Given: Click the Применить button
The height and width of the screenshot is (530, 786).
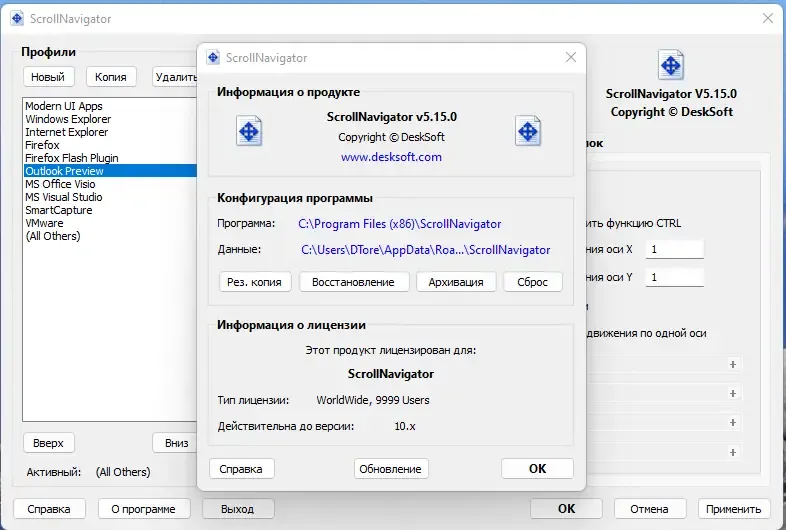Looking at the screenshot, I should point(734,509).
